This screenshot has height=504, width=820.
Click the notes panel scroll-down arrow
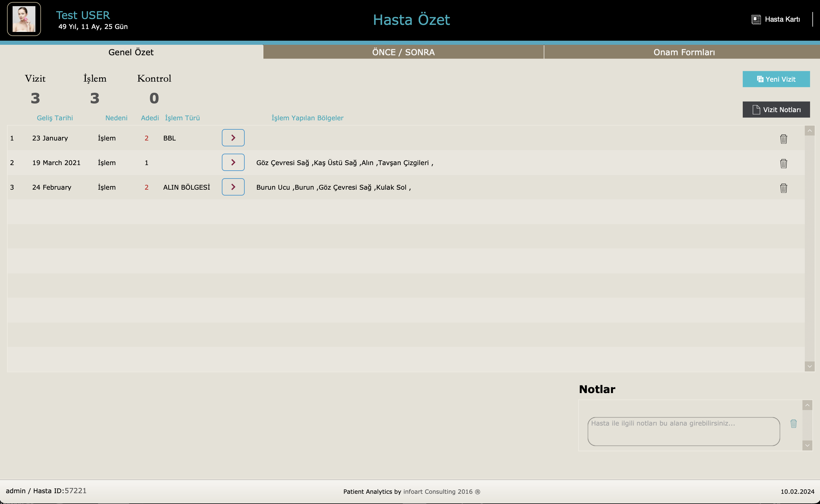pos(807,445)
